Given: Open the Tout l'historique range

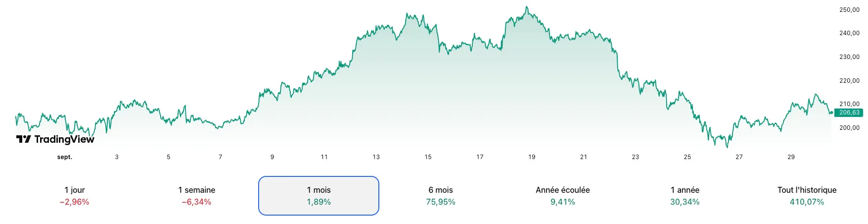Looking at the screenshot, I should coord(807,196).
